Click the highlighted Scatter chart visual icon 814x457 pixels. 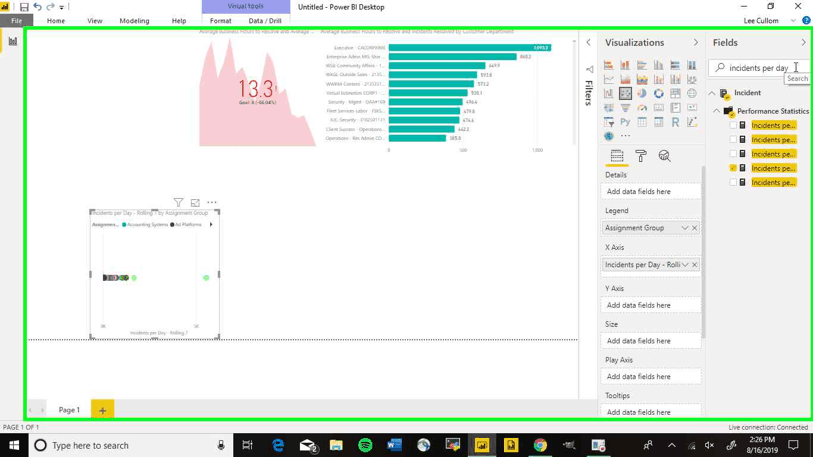625,93
